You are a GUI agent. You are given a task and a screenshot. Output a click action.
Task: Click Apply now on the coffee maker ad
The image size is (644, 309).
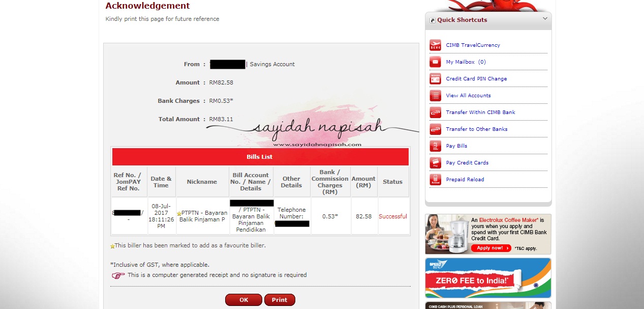coord(491,248)
